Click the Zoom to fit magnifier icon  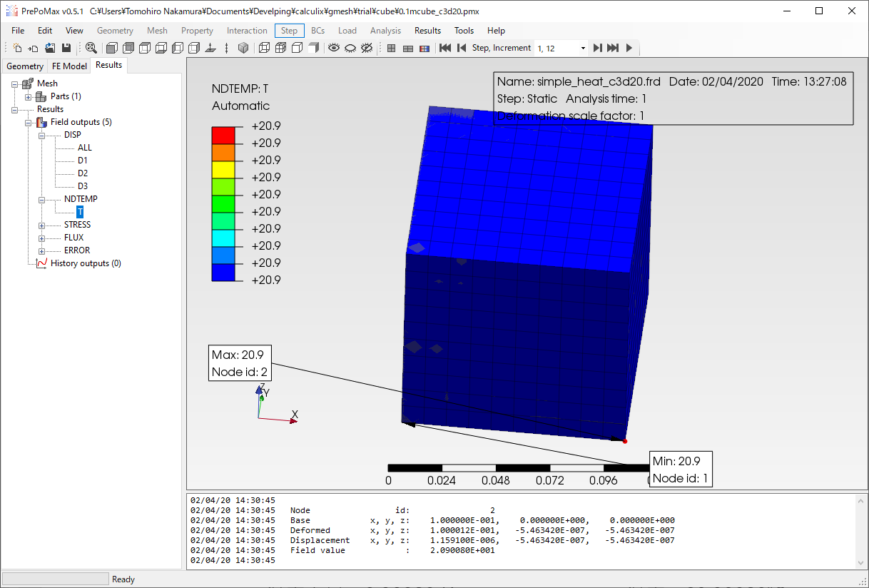(91, 48)
